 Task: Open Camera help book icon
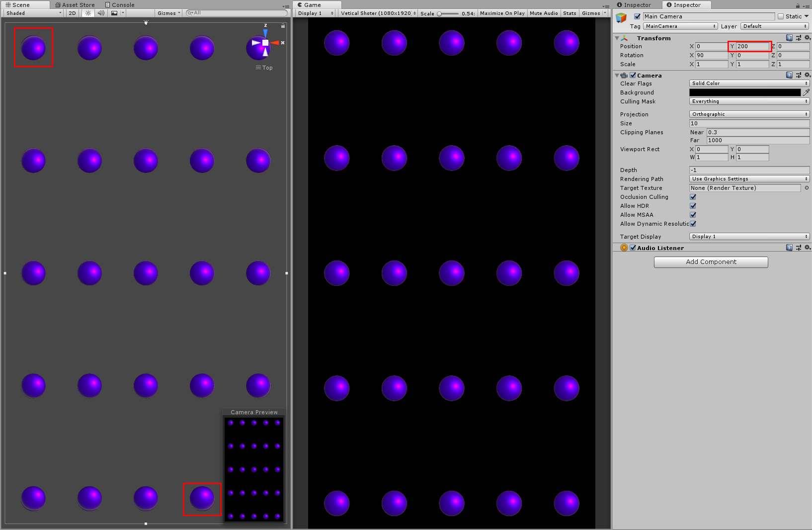coord(789,75)
